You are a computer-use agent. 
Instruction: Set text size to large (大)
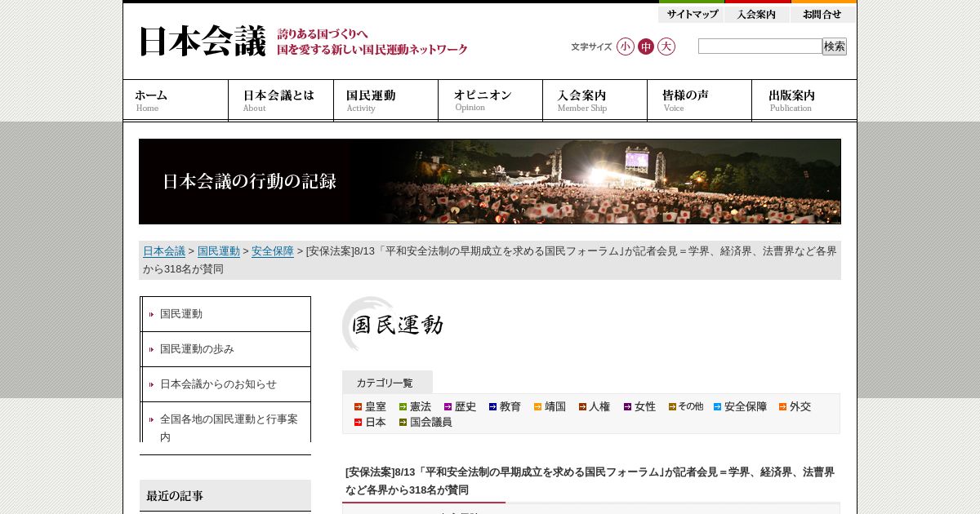[666, 47]
